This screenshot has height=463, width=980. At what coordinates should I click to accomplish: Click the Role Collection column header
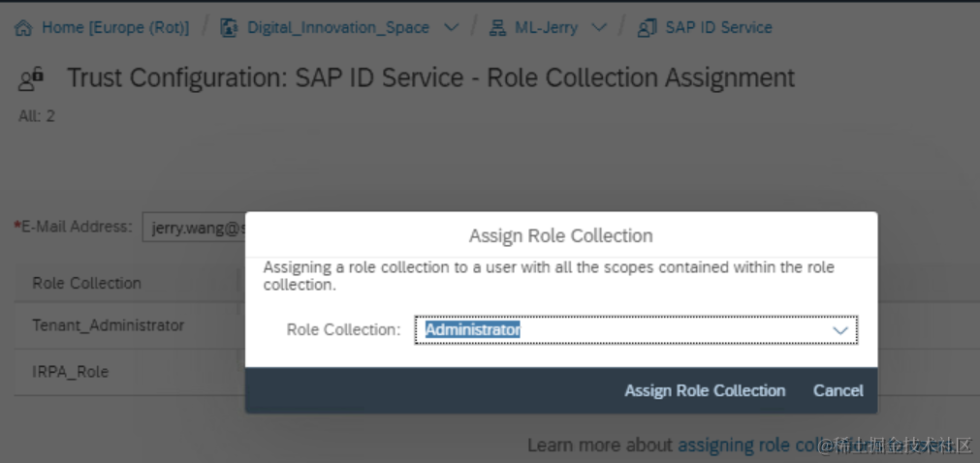coord(87,283)
